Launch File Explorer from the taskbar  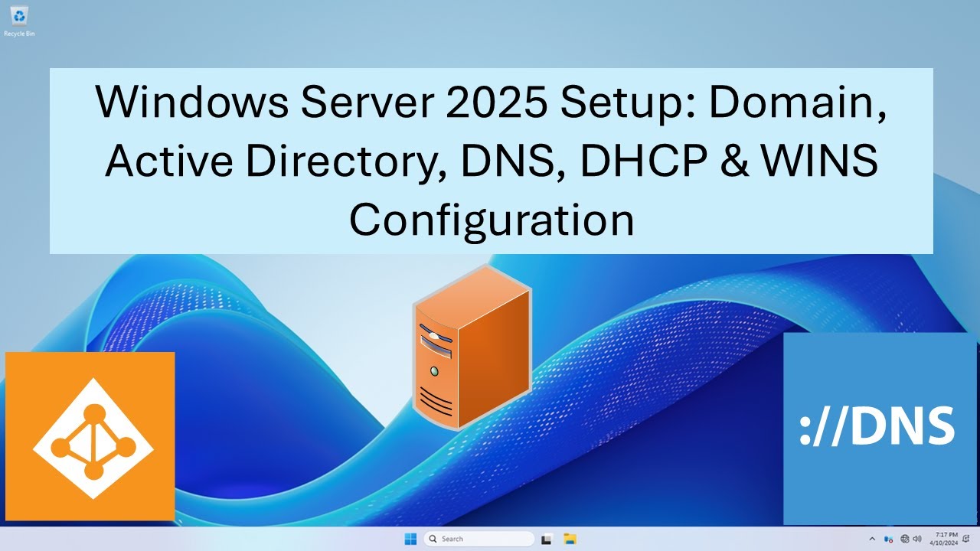(x=570, y=539)
